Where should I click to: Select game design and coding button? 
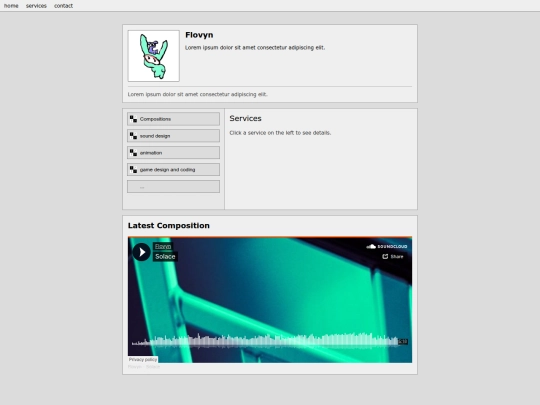[x=173, y=169]
